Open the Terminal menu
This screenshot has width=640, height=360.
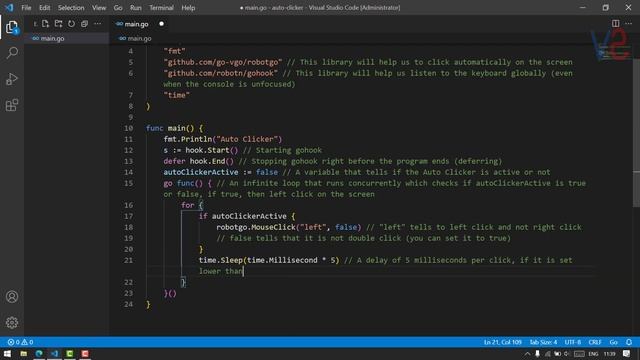pyautogui.click(x=161, y=8)
